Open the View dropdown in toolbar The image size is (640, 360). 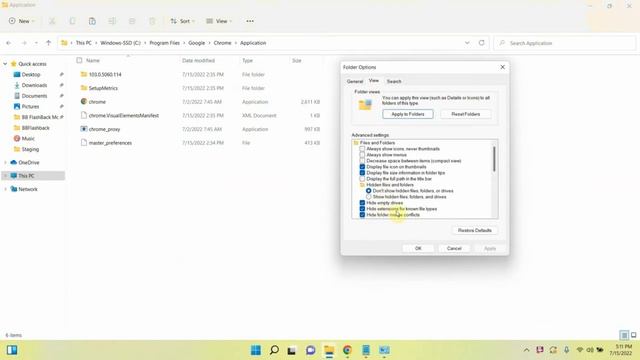tap(219, 21)
